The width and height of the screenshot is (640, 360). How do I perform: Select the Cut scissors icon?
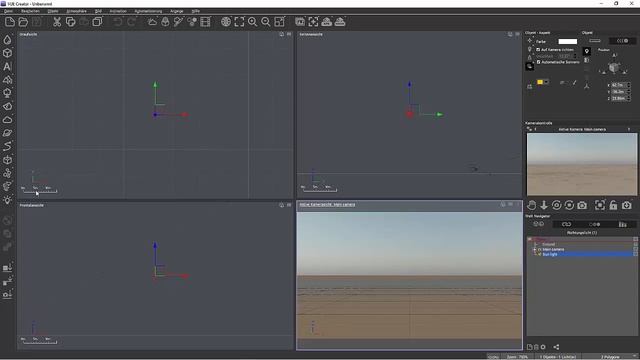click(57, 22)
